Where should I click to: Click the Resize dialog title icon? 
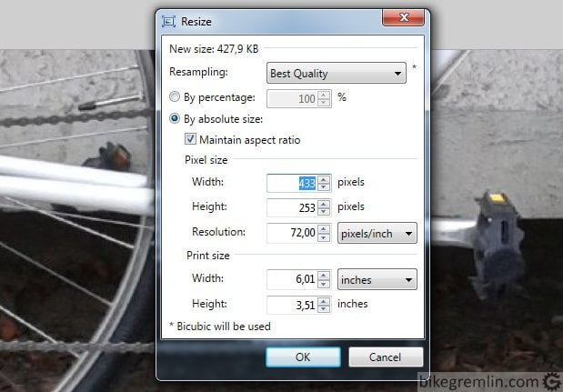point(168,22)
